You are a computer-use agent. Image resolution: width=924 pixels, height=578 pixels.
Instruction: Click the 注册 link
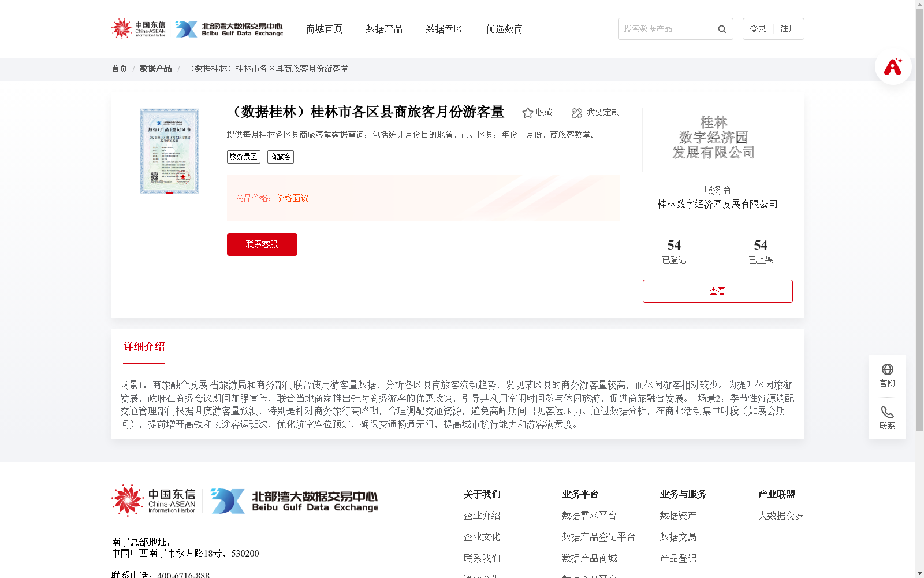point(788,29)
